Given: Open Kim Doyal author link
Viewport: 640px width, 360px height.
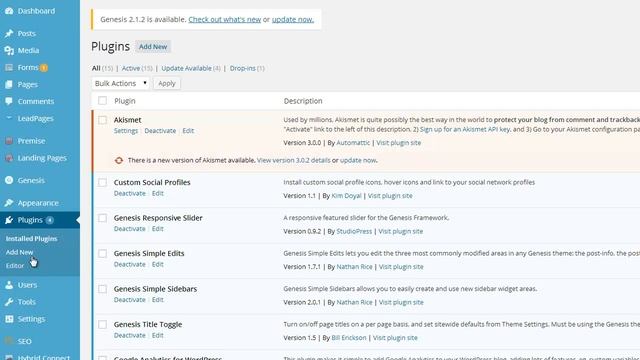Looking at the screenshot, I should [x=346, y=196].
